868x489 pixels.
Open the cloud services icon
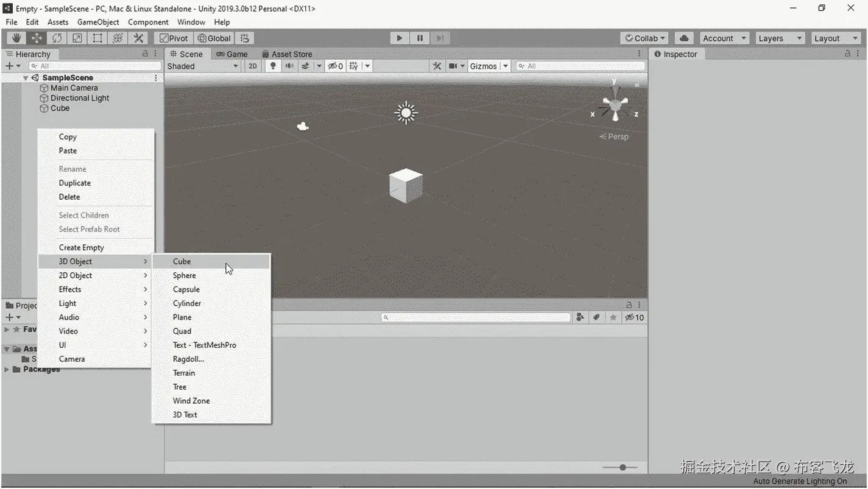click(684, 38)
